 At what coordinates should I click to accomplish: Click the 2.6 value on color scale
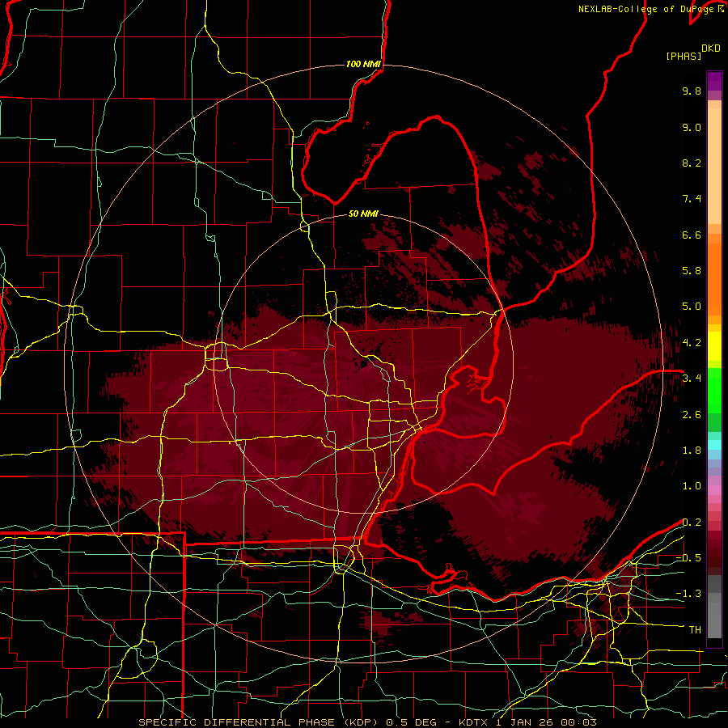pos(692,415)
